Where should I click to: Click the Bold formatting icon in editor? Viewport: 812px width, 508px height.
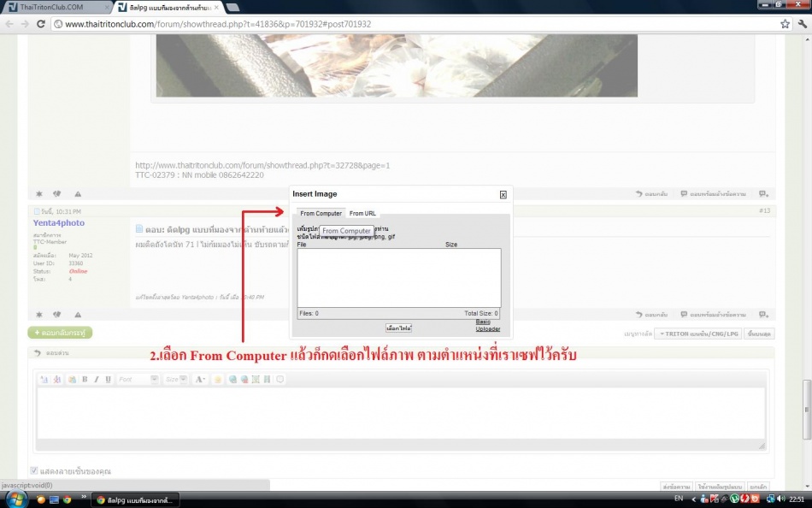[x=85, y=379]
